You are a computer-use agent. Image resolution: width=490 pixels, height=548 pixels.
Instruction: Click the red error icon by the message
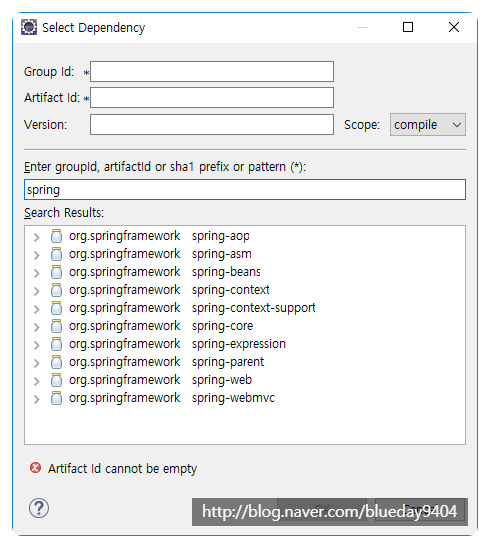[35, 468]
